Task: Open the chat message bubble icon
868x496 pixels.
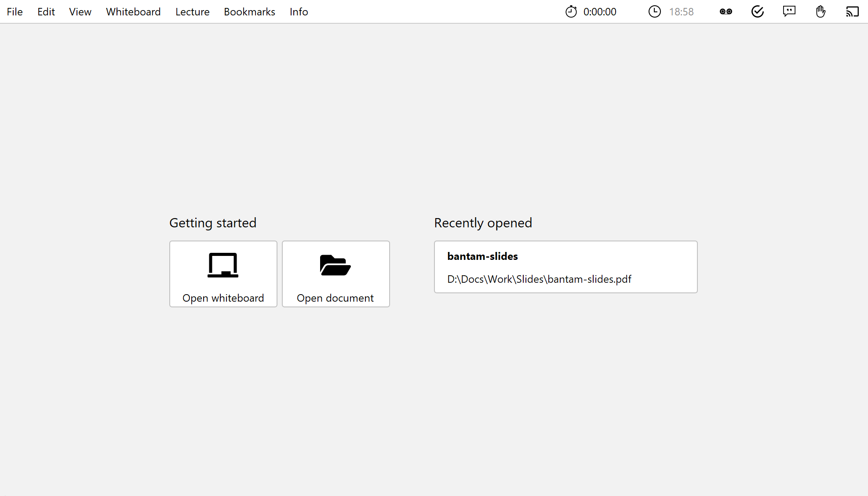Action: pos(789,12)
